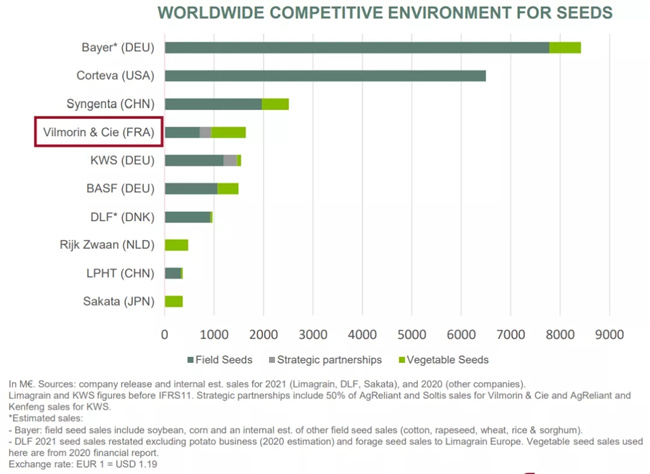Select Syngenta's vegetable seeds bar segment
Viewport: 650px width, 474px height.
tap(275, 104)
